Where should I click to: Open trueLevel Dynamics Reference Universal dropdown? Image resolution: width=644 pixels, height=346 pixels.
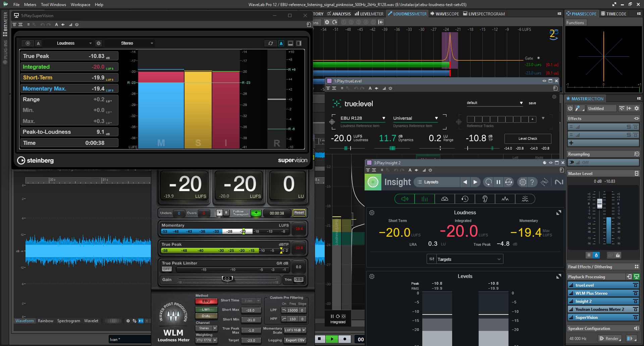(416, 118)
